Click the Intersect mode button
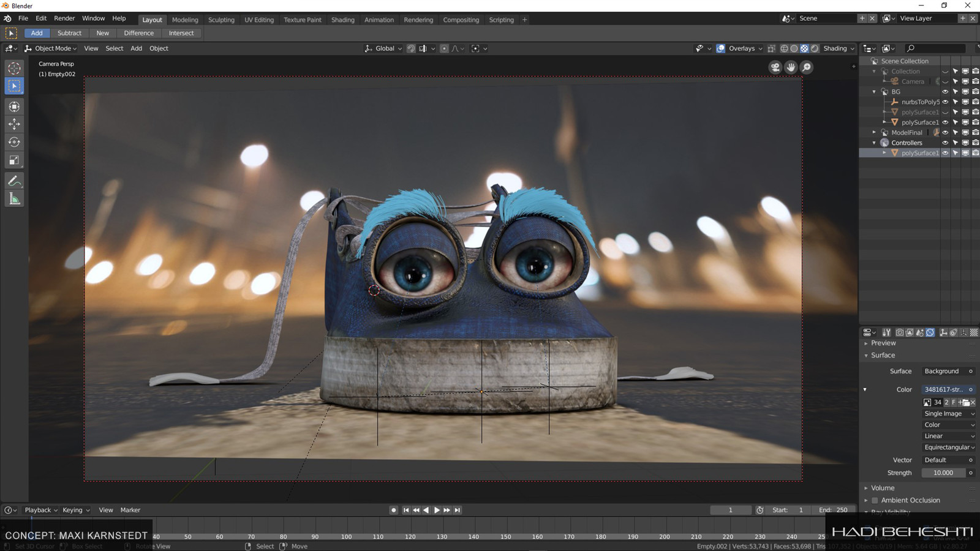The image size is (980, 551). click(181, 33)
